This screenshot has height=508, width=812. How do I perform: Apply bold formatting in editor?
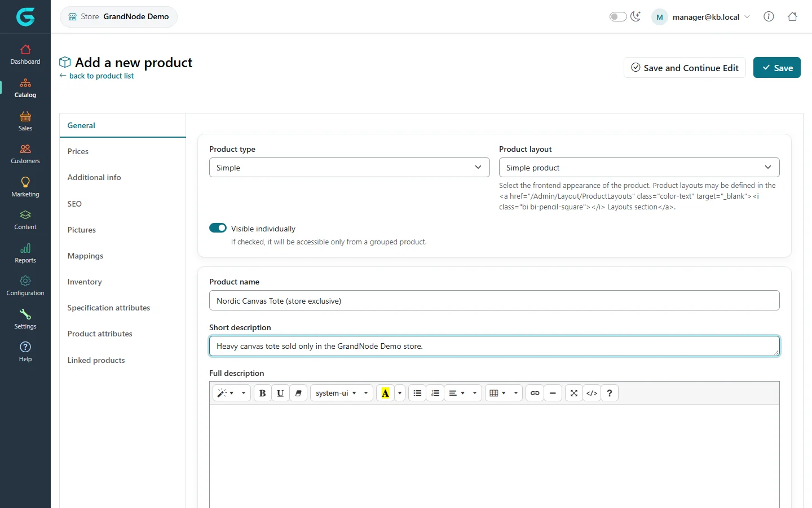pyautogui.click(x=262, y=393)
